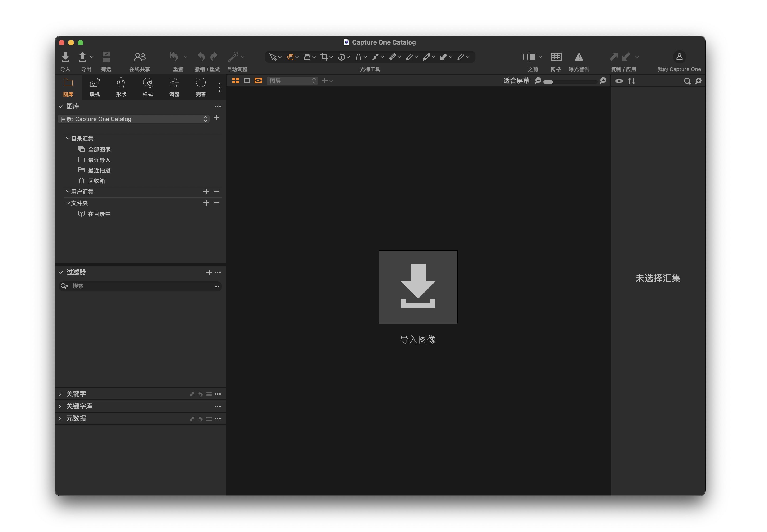Expand the 关键字 panel
Viewport: 767px width, 532px height.
point(60,394)
